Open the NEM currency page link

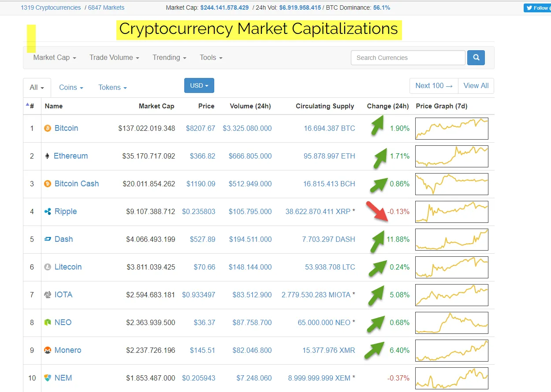coord(63,378)
